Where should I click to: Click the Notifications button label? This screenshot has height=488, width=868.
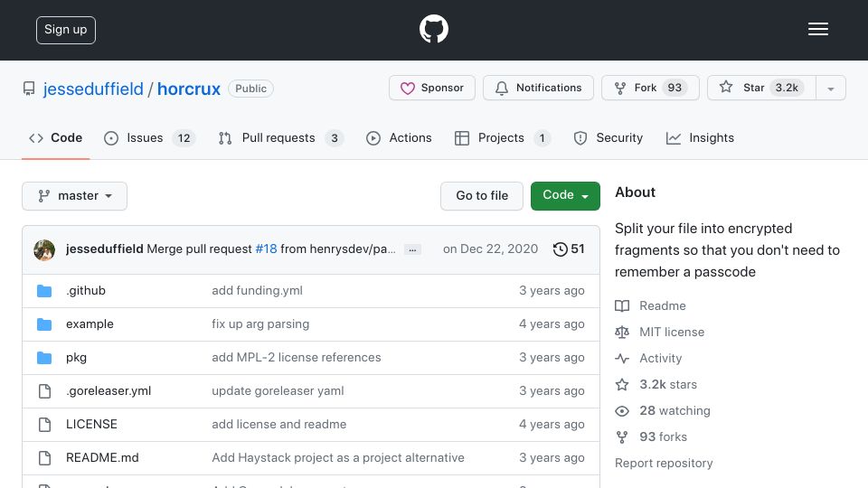click(x=549, y=88)
